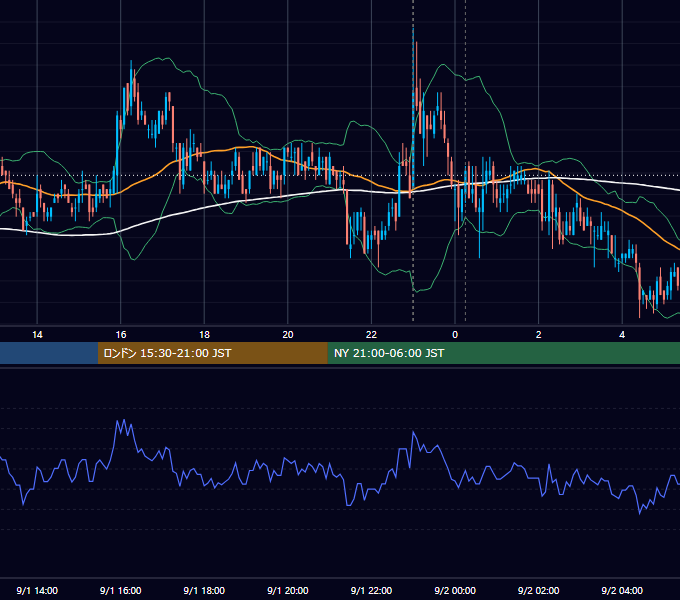Select the 0 hour label on price chart axis
680x600 pixels.
click(x=455, y=335)
